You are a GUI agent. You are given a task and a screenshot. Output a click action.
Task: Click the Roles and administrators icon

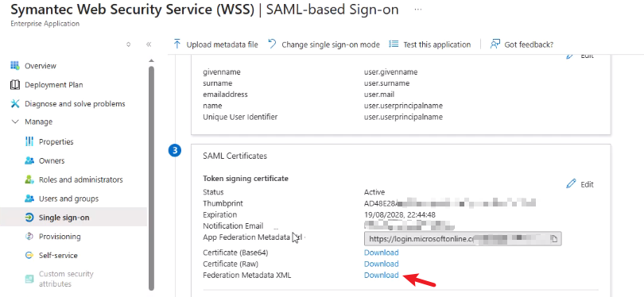29,179
